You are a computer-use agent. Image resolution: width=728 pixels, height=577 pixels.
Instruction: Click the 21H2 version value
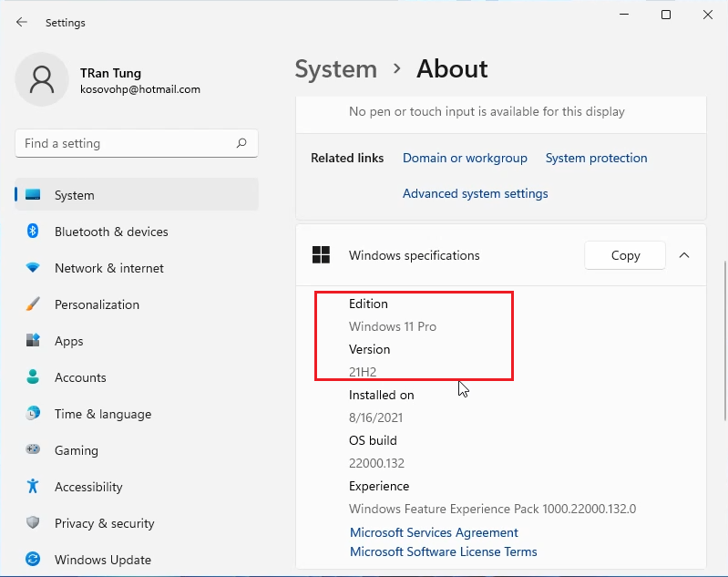coord(363,372)
